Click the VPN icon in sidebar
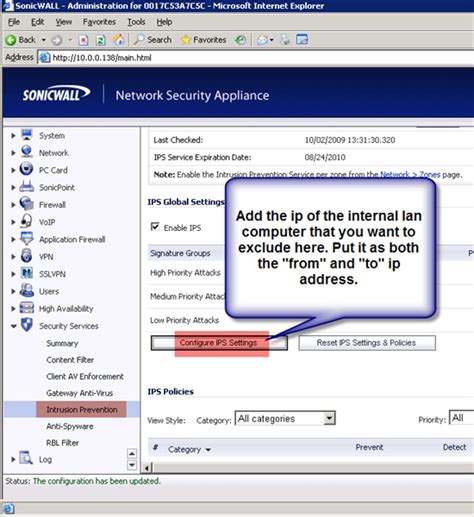Screen dimensions: 474x517 click(26, 256)
